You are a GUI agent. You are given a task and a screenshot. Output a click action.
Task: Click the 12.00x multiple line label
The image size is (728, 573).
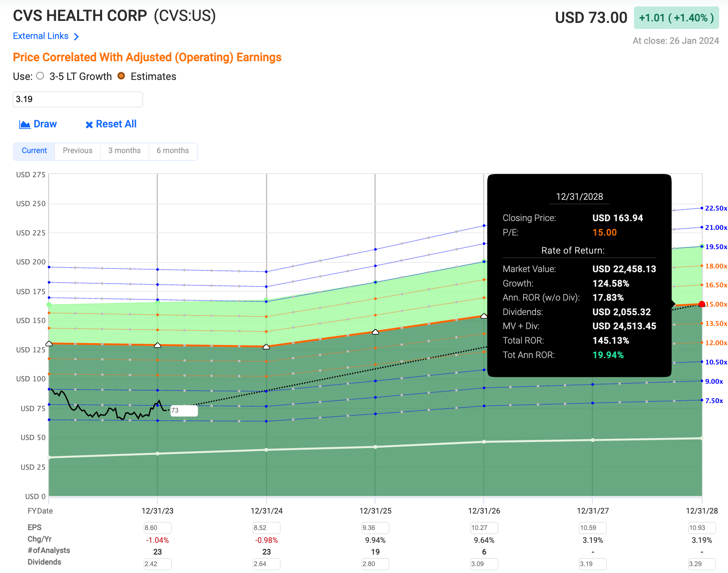tap(716, 343)
